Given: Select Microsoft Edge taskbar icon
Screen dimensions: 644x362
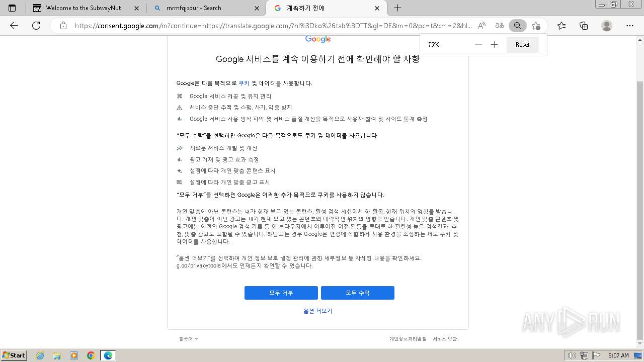Looking at the screenshot, I should 108,355.
